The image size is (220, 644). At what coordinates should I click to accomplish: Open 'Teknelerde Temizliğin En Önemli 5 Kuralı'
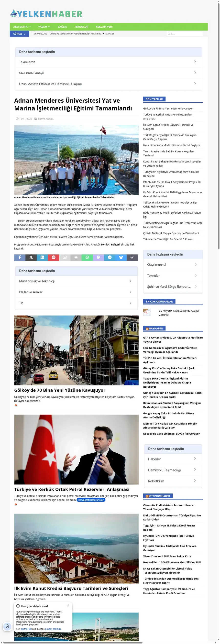[167, 239]
